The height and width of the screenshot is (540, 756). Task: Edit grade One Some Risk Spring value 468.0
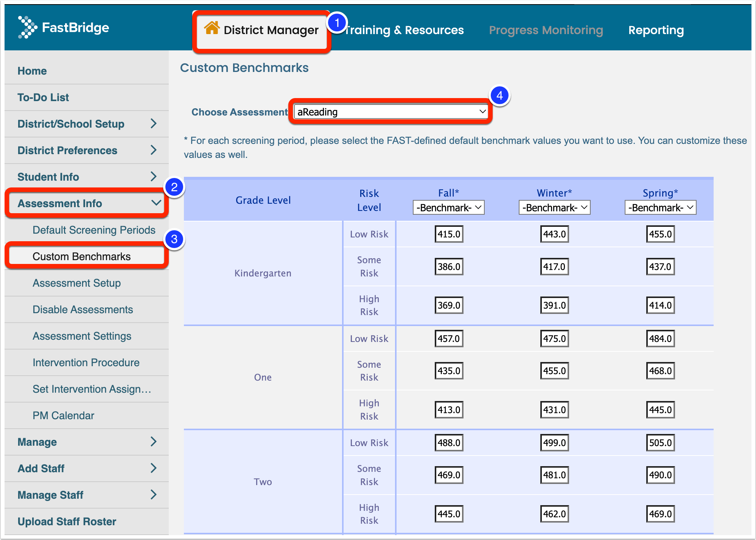coord(661,371)
